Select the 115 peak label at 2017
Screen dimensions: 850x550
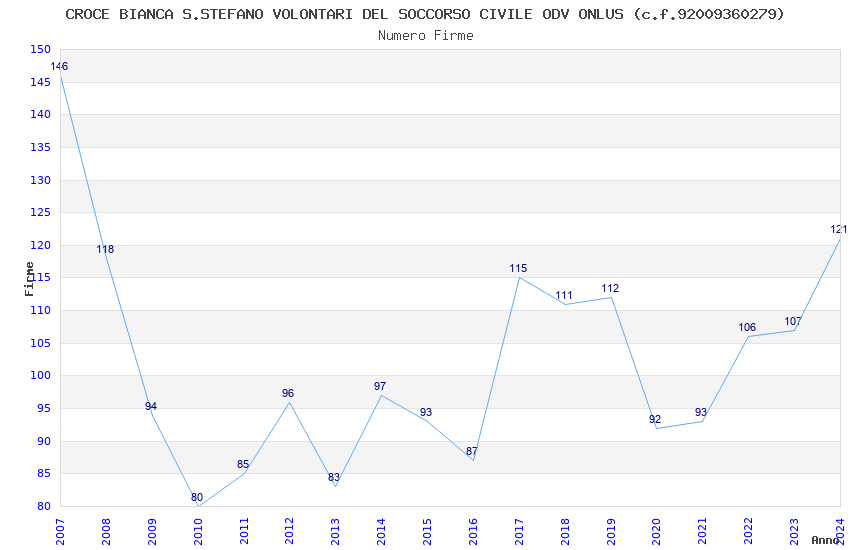(x=518, y=268)
